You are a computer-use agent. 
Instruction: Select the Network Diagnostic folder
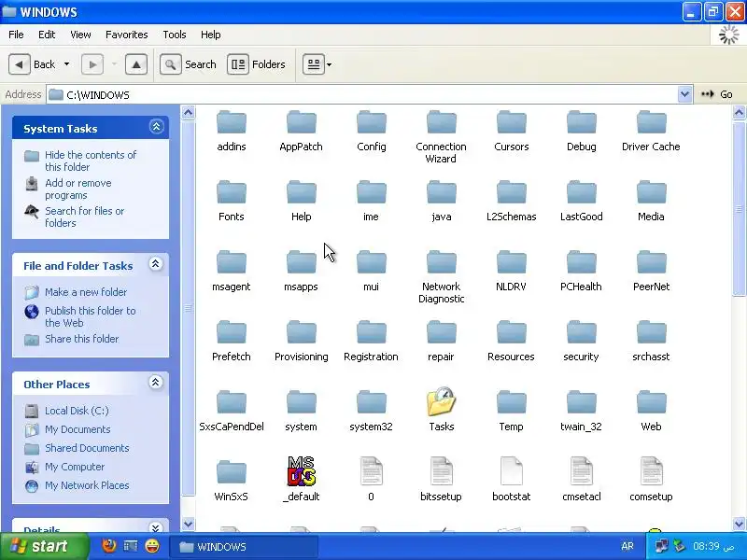[x=441, y=277]
